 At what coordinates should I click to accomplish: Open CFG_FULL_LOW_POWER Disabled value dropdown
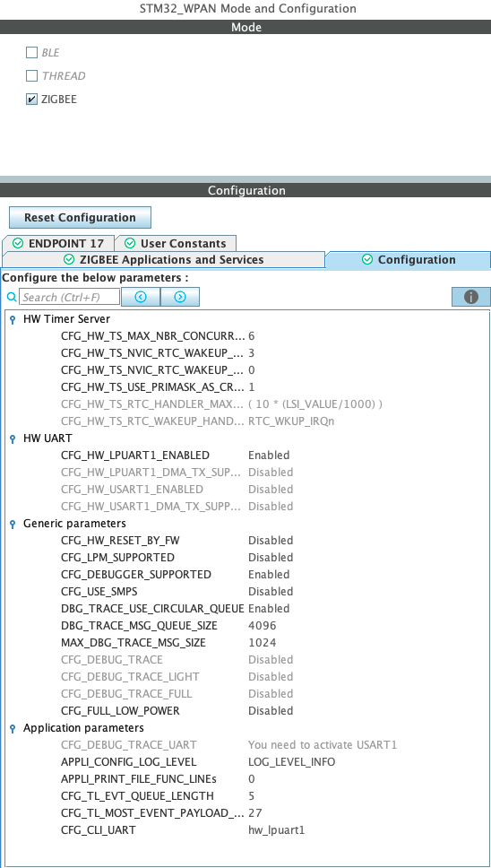pyautogui.click(x=271, y=711)
